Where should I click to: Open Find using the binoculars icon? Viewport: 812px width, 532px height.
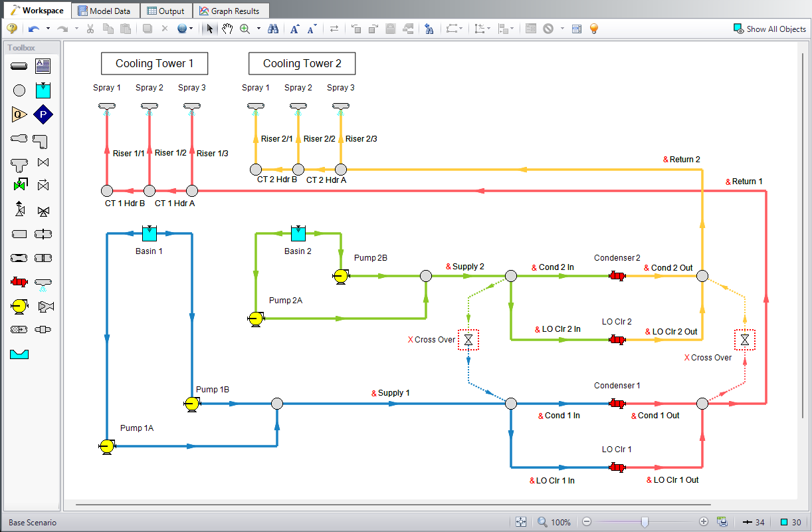click(272, 29)
